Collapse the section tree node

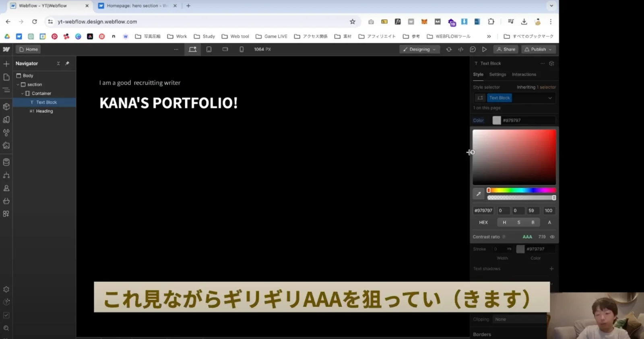click(x=18, y=85)
